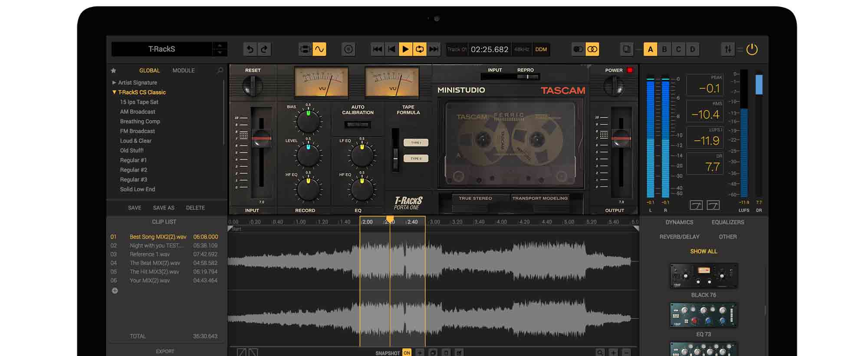This screenshot has height=356, width=868.
Task: Click the SAVE preset button
Action: click(135, 208)
